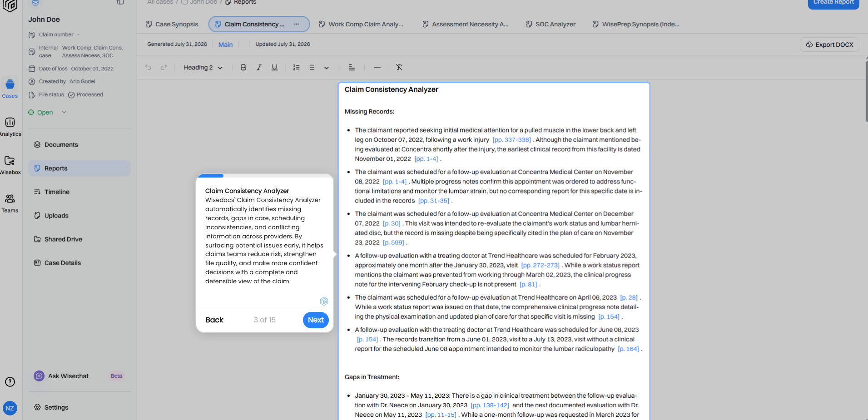Screen dimensions: 868x420
Task: Redo the last edit in toolbar
Action: point(164,67)
